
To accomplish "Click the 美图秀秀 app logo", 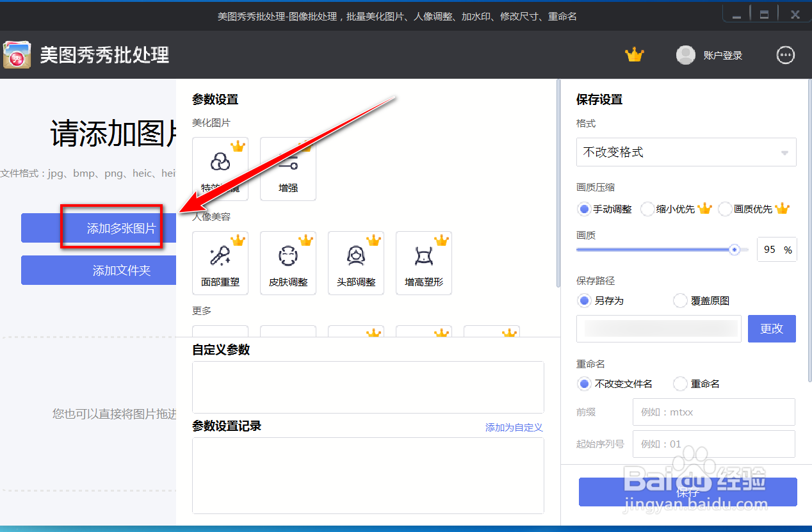I will tap(17, 55).
